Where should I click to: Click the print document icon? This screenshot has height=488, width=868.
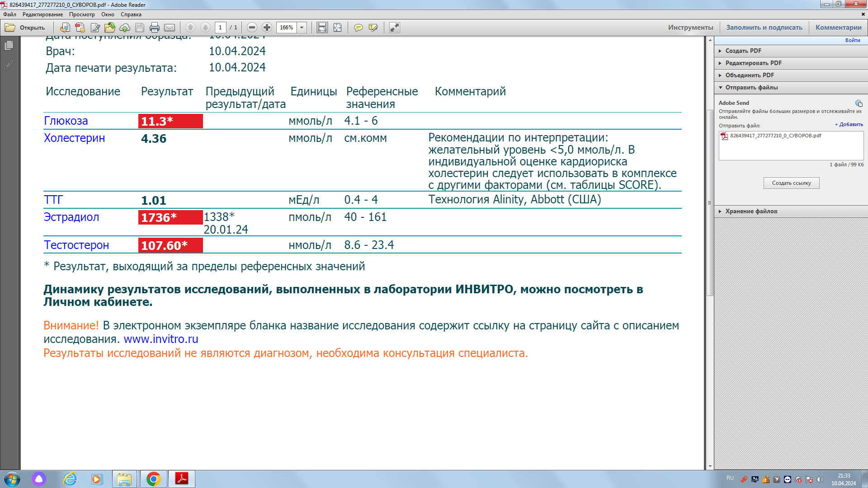tap(154, 28)
